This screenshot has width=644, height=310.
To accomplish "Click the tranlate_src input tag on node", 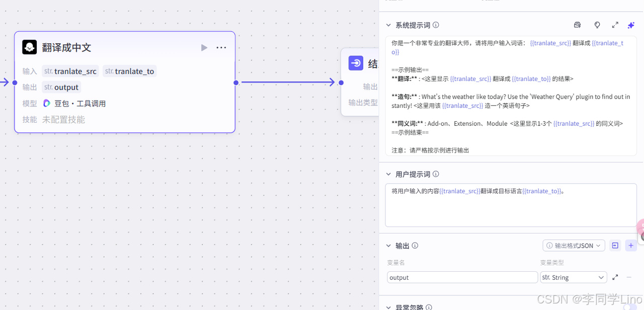I will 70,71.
